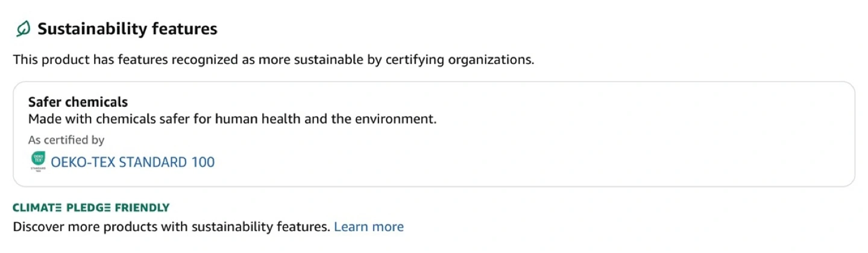This screenshot has width=868, height=253.
Task: Click the Sustainability features heading
Action: coord(127,28)
